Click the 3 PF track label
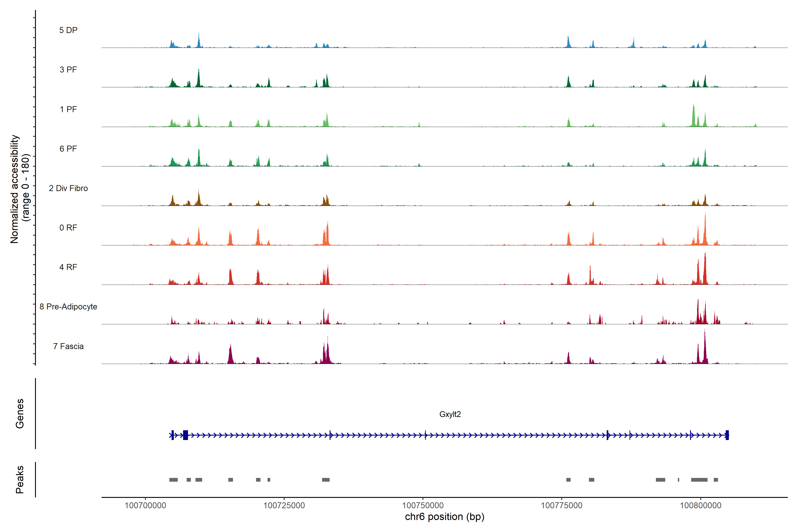The height and width of the screenshot is (532, 798). tap(68, 70)
